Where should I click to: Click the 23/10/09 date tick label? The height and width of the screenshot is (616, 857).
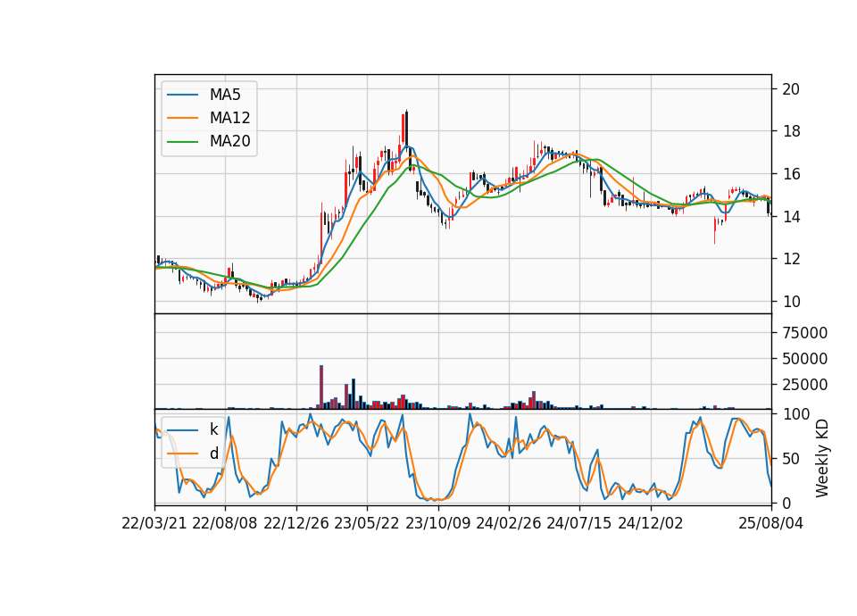tap(437, 523)
